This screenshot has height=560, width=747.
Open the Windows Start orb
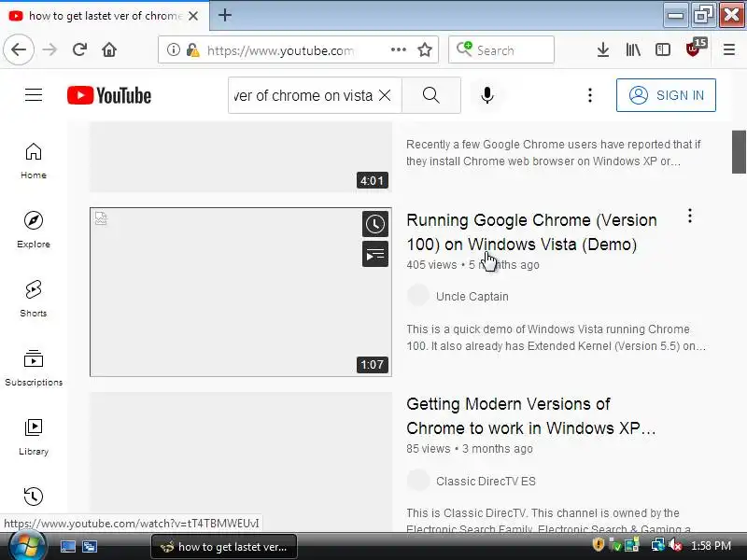click(26, 546)
